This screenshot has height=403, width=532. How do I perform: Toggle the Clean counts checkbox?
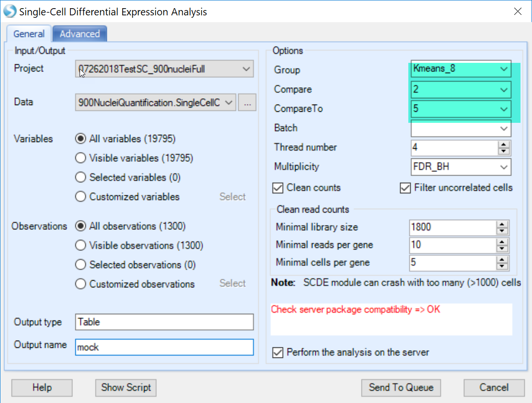point(278,188)
